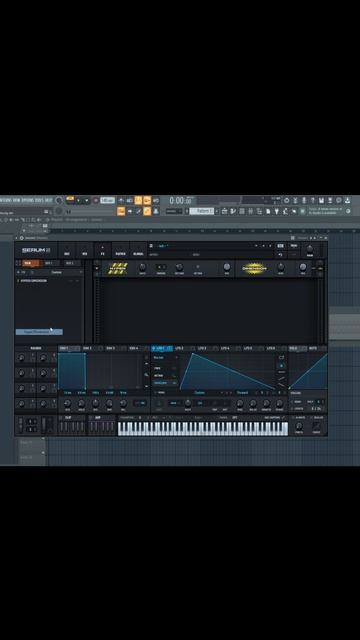Click the FL Studio tempo display
360x640 pixels.
(107, 200)
